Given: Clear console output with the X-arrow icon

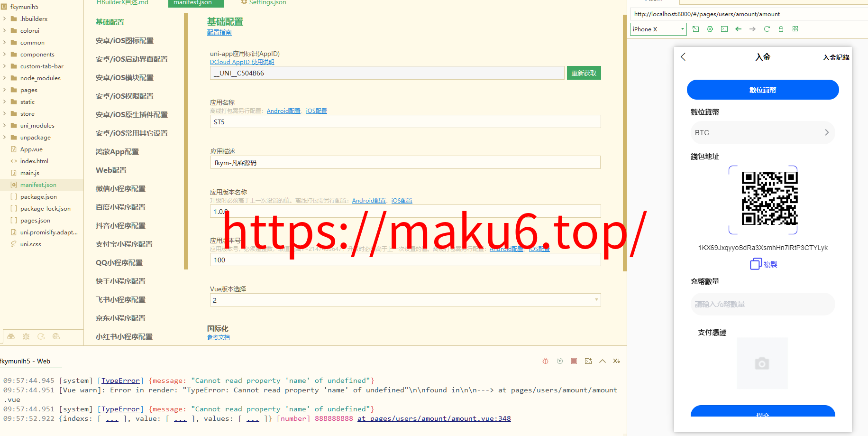Looking at the screenshot, I should click(x=617, y=361).
